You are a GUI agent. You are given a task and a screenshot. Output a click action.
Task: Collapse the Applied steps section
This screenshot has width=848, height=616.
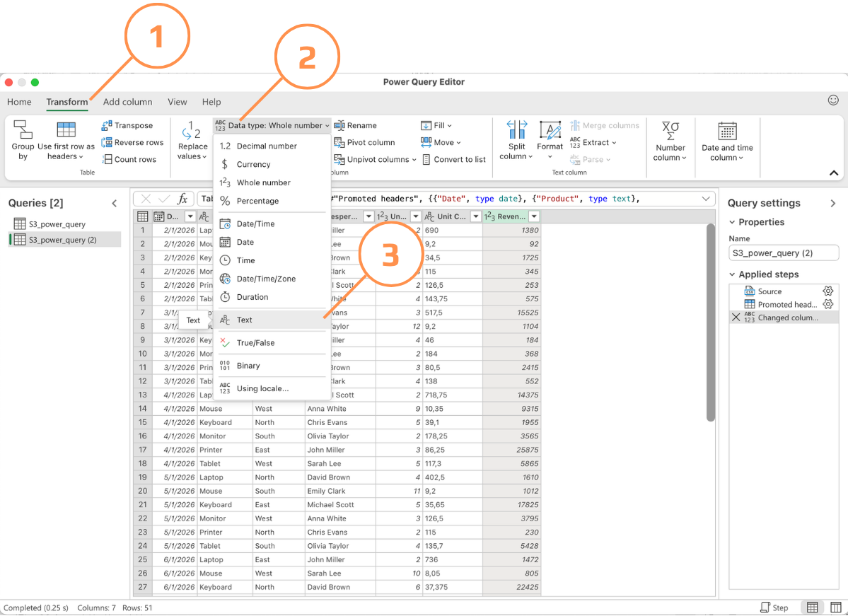732,274
